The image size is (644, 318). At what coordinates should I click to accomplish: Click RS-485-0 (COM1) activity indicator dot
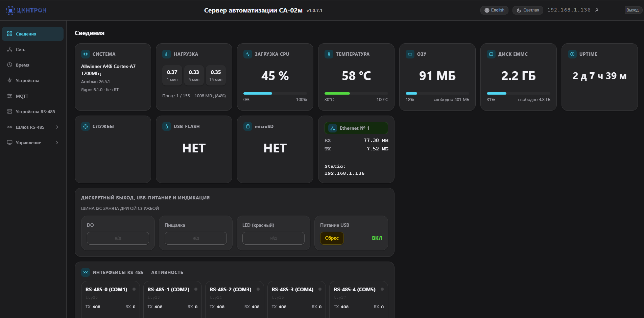point(134,289)
